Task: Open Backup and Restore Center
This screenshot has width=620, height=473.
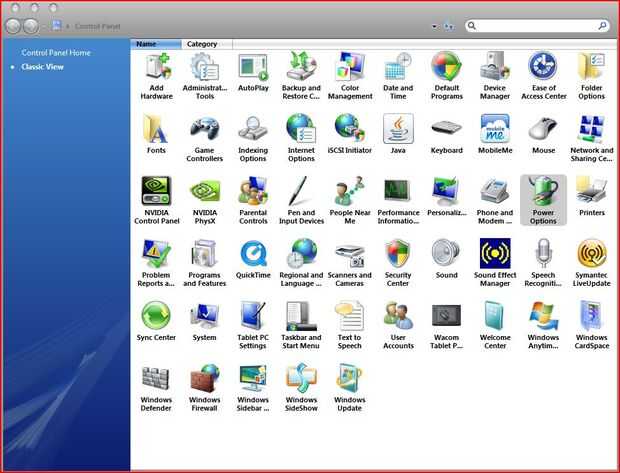Action: point(301,77)
